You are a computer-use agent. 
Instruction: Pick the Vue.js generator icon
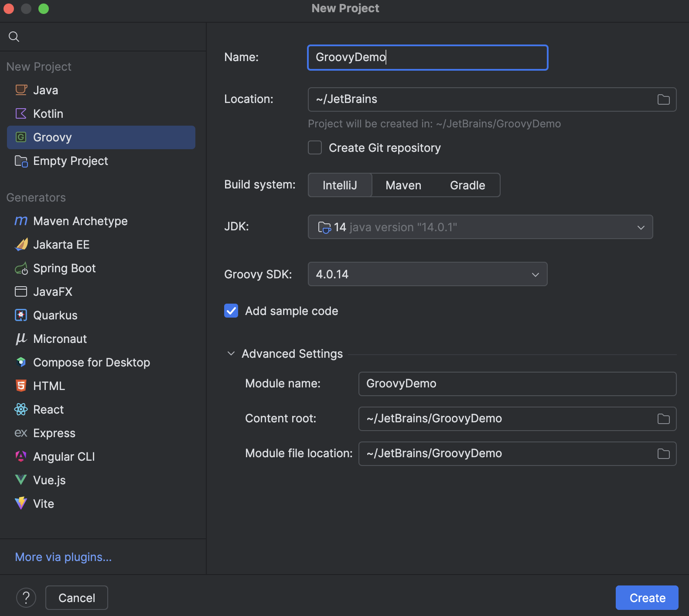21,480
